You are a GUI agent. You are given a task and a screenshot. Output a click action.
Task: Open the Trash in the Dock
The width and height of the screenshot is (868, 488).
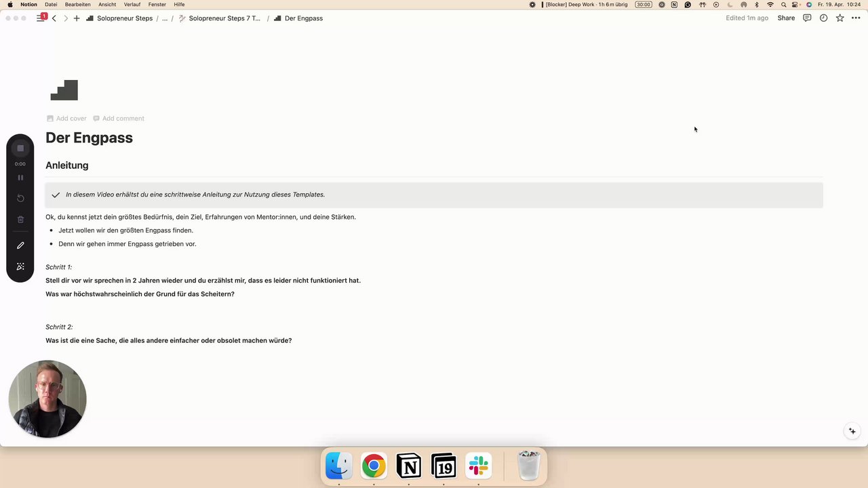(529, 466)
